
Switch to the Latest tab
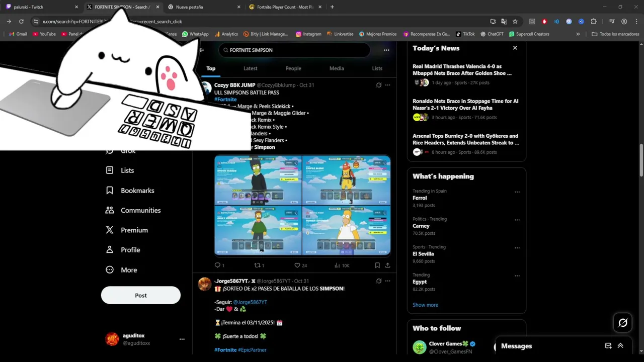point(250,68)
